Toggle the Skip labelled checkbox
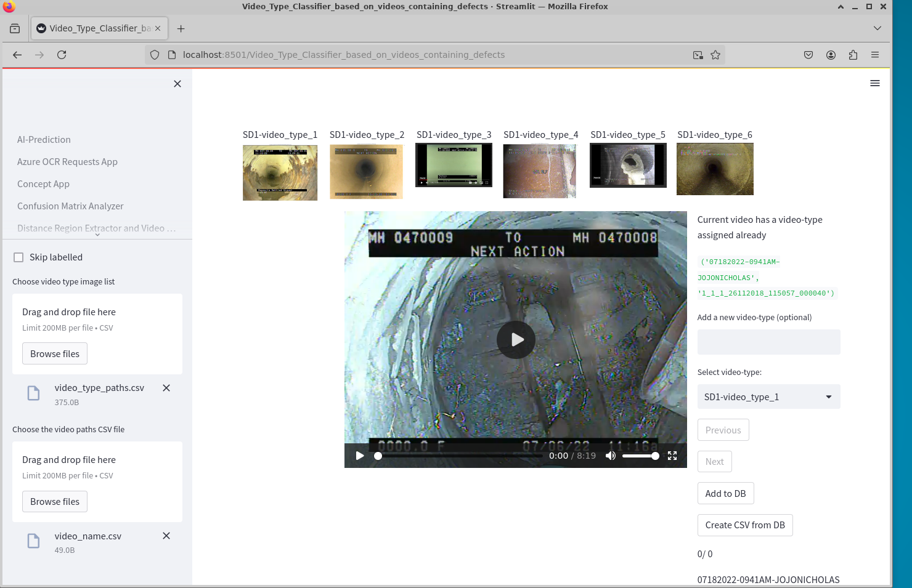 tap(18, 257)
